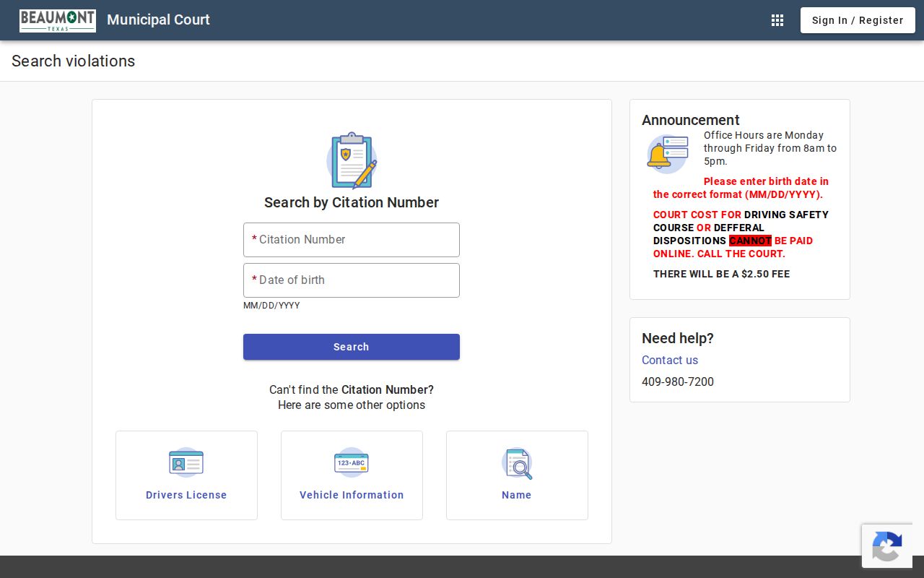924x578 pixels.
Task: Click the $2.50 fee notice text
Action: 721,274
